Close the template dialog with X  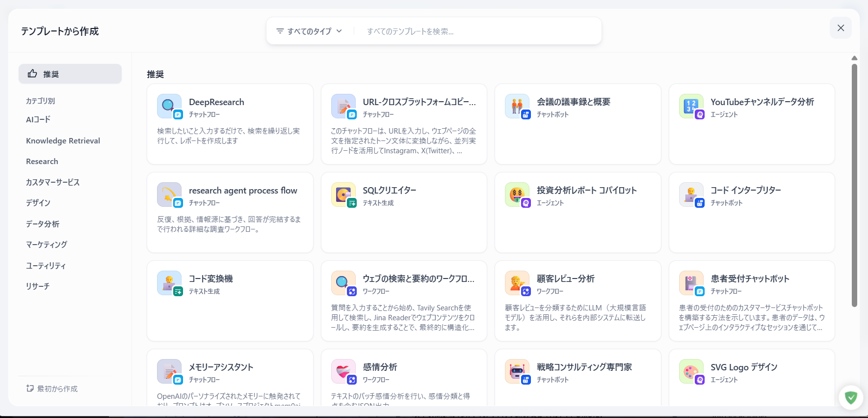pos(841,28)
